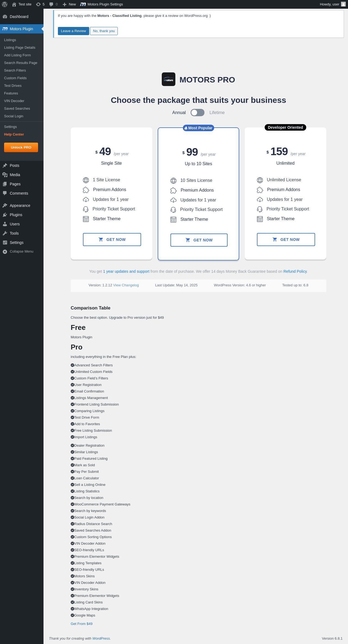Image resolution: width=348 pixels, height=644 pixels.
Task: Click globe icon beside 1 Site License
Action: [x=86, y=180]
